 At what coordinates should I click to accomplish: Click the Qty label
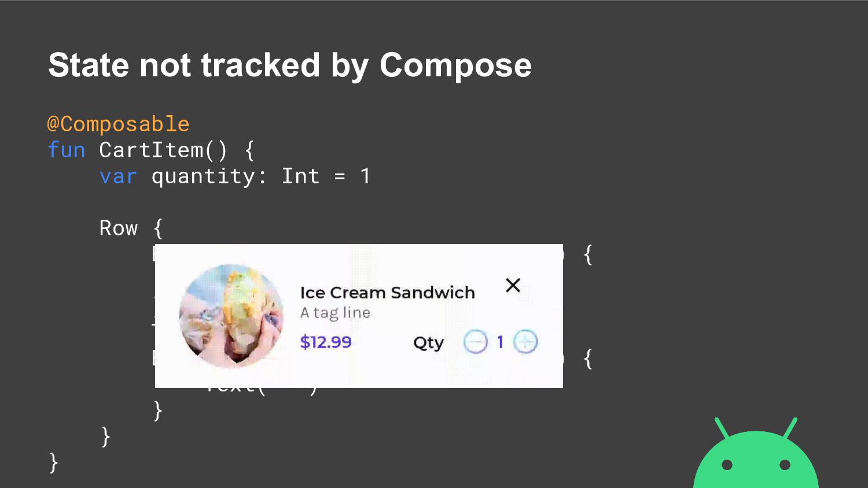coord(428,343)
